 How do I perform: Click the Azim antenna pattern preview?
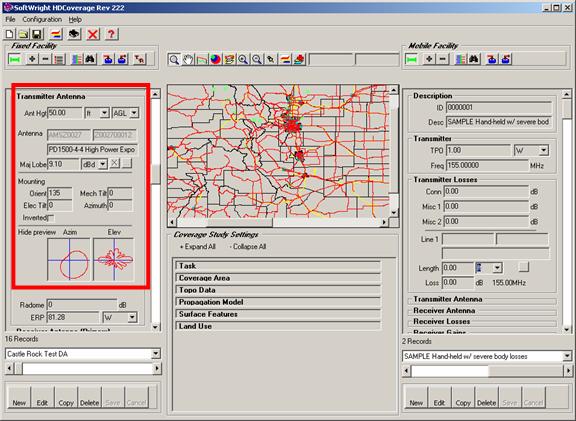pyautogui.click(x=69, y=259)
